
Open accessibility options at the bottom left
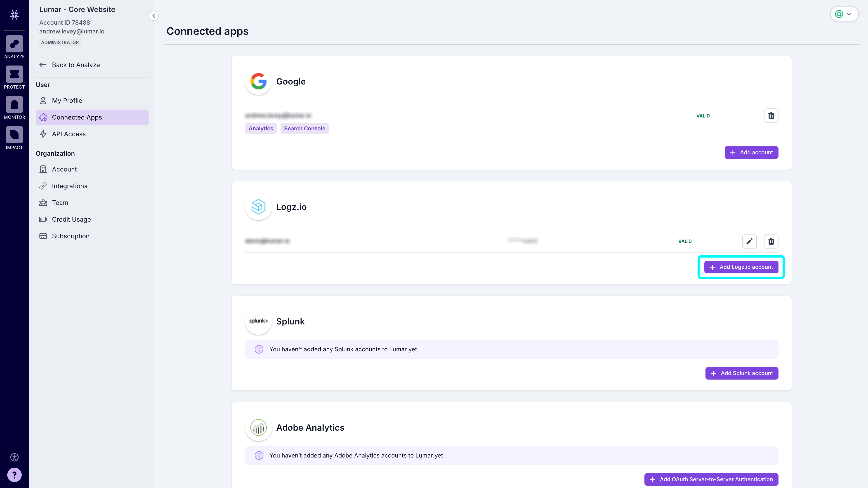14,457
